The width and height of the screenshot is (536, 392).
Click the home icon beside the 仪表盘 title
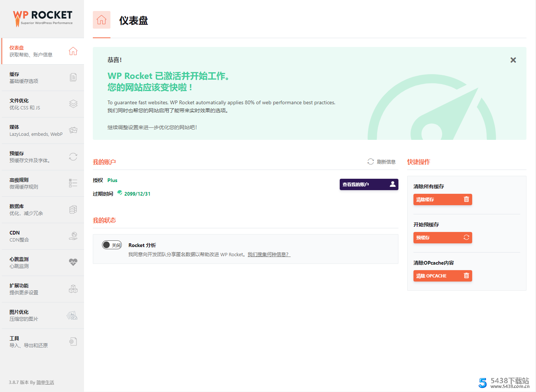point(102,20)
